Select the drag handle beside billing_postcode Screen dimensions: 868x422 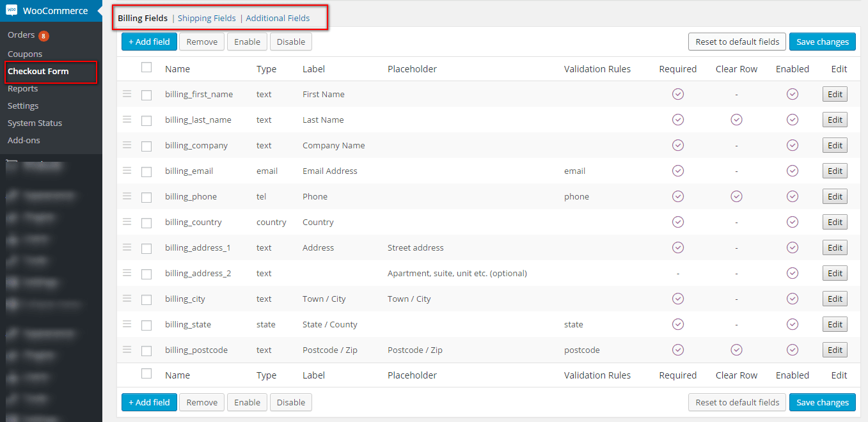coord(127,349)
